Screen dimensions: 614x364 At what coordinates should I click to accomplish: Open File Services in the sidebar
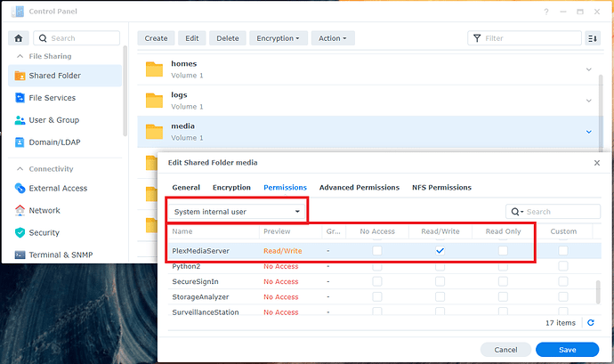pyautogui.click(x=65, y=98)
